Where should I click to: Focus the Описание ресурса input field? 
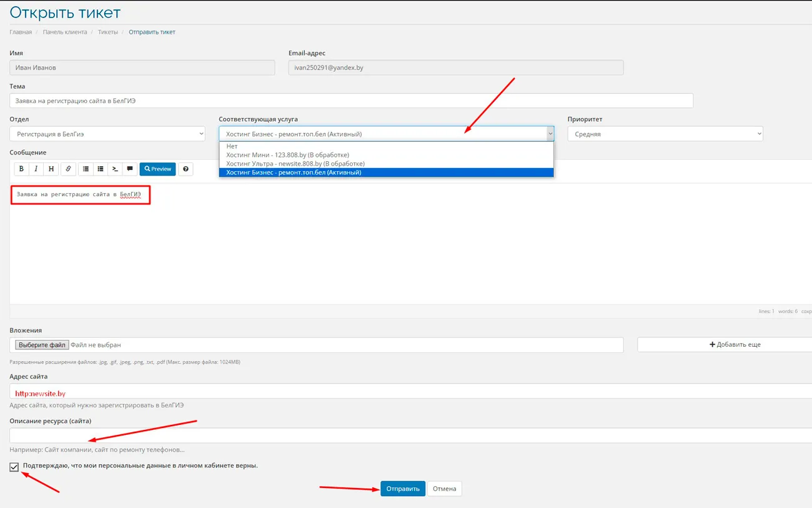[x=410, y=436]
